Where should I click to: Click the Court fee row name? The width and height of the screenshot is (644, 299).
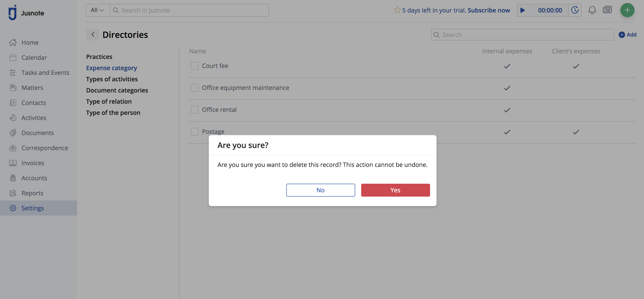point(215,66)
